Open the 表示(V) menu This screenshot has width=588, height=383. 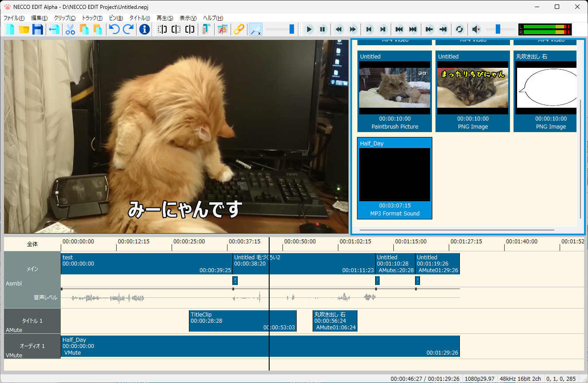[x=188, y=18]
